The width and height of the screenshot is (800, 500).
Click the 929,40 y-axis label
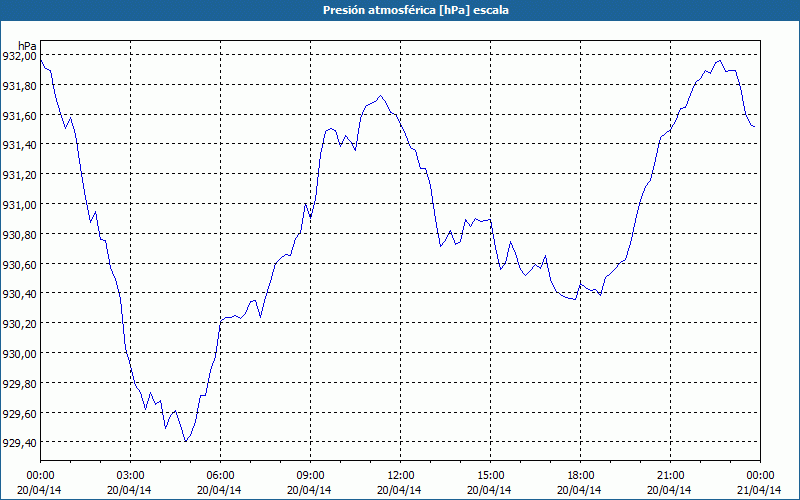click(x=20, y=443)
